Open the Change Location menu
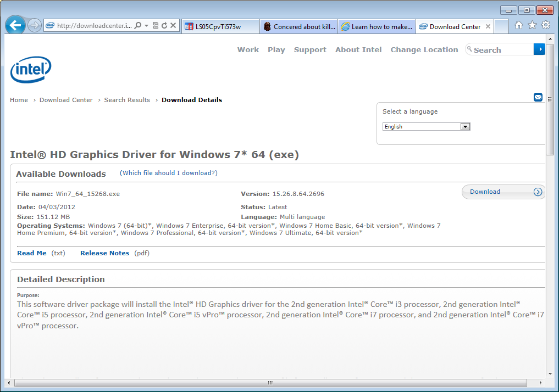 424,49
